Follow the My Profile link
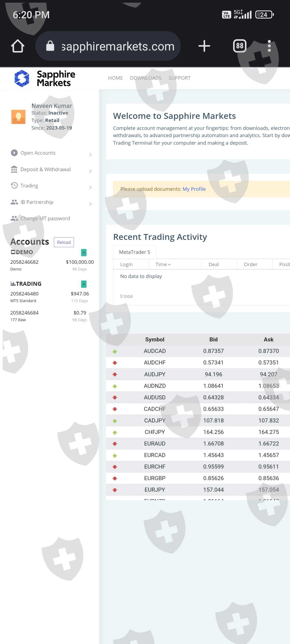290x644 pixels. pos(194,189)
